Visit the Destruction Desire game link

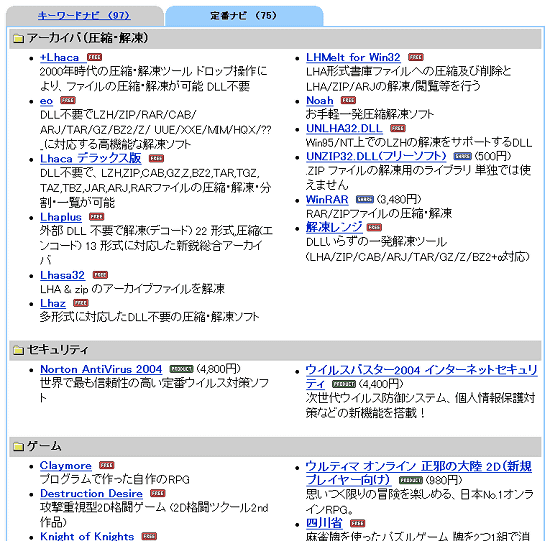(91, 493)
